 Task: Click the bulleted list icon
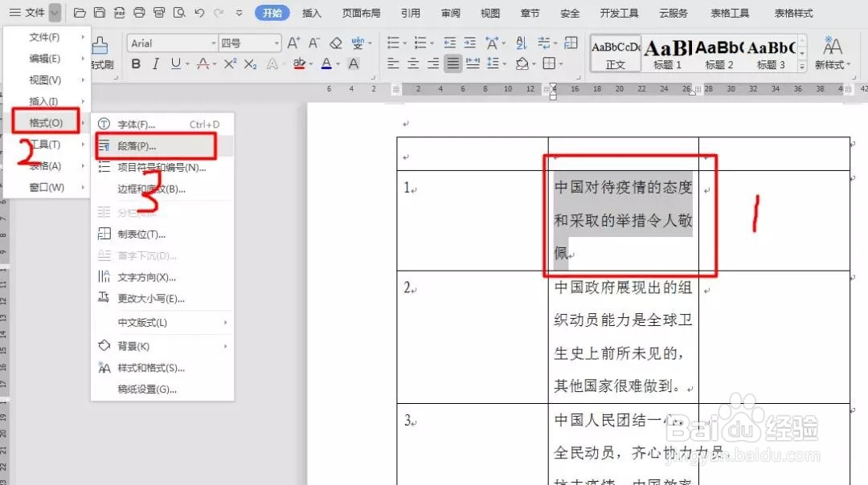(394, 43)
